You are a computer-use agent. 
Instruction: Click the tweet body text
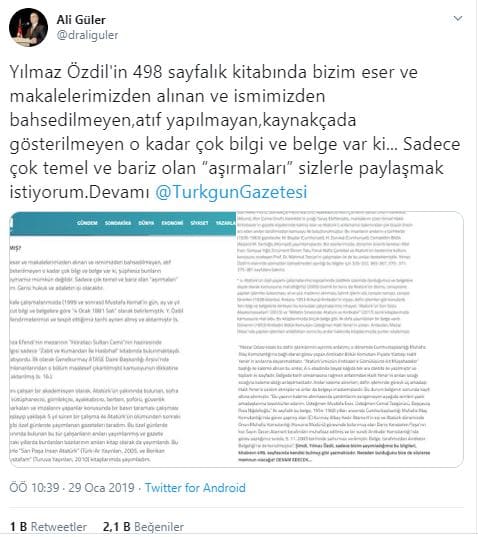[x=235, y=132]
